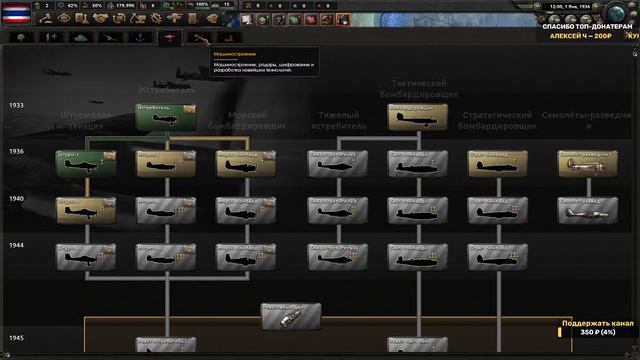The height and width of the screenshot is (360, 640).
Task: Open the Recruit and Deploy tank icon
Action: coord(174,18)
